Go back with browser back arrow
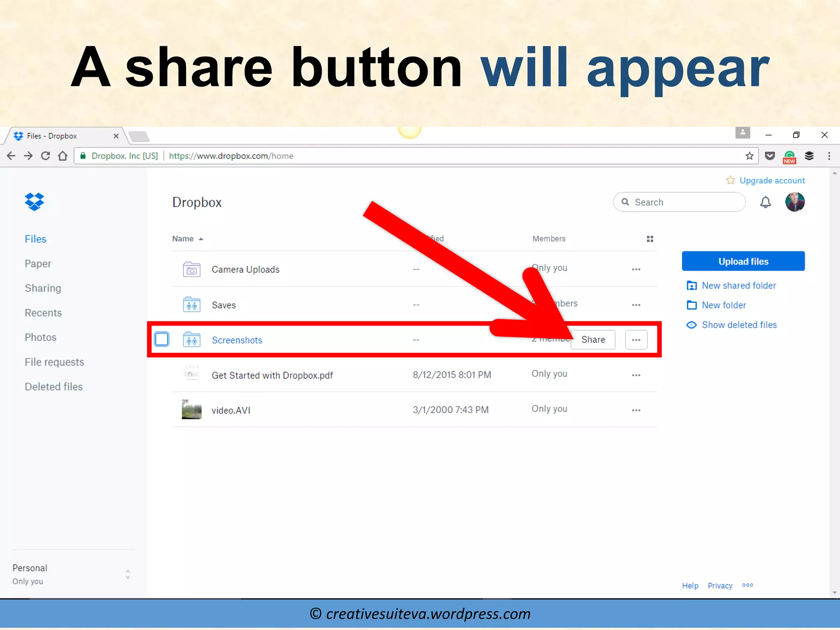 (11, 156)
